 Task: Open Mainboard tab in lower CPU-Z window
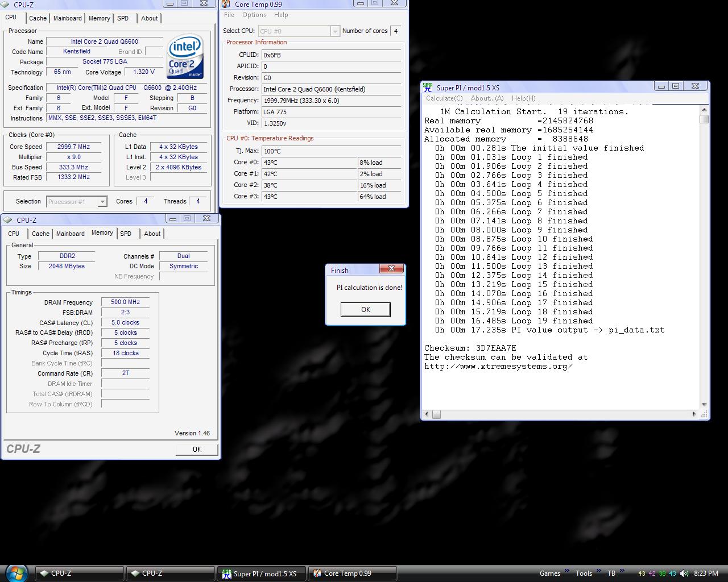coord(70,234)
